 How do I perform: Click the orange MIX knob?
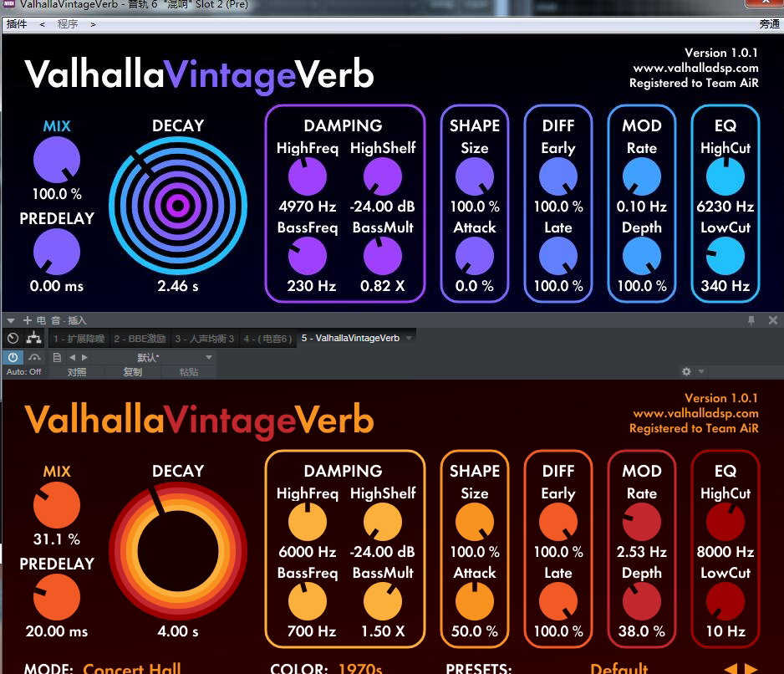(57, 505)
